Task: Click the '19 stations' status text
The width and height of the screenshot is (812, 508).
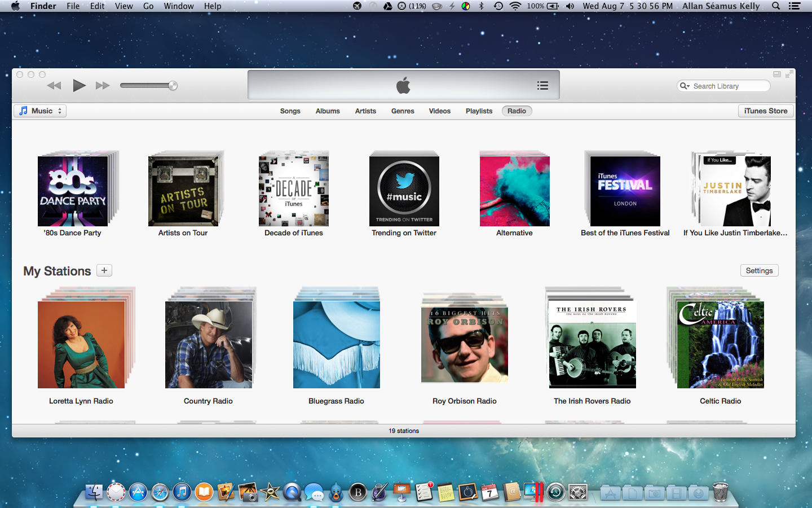Action: pyautogui.click(x=404, y=431)
